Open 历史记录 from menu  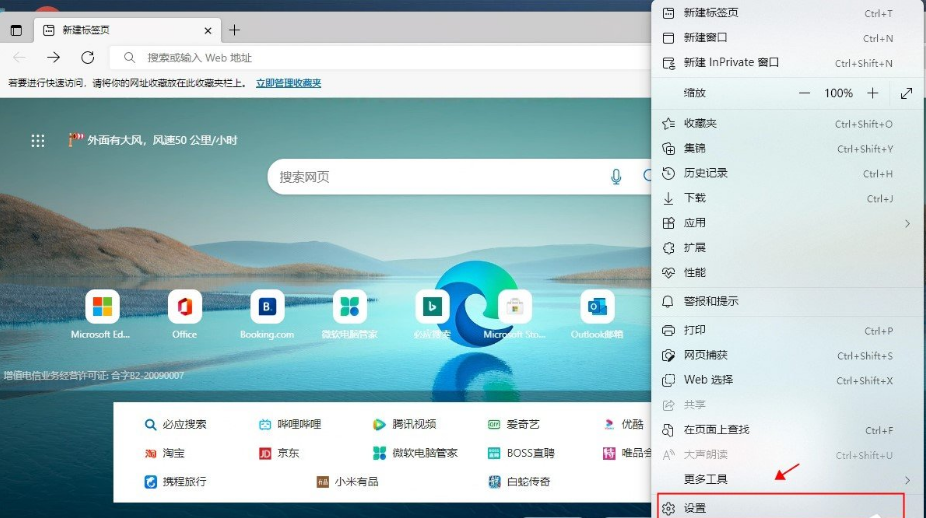(787, 173)
